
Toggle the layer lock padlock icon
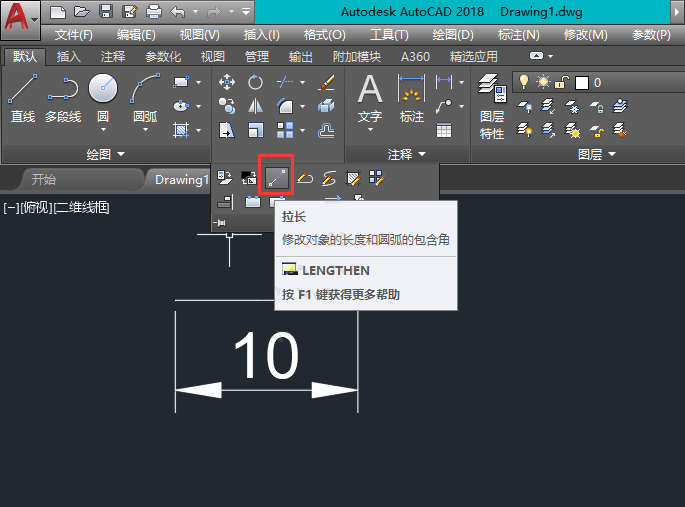[x=560, y=81]
